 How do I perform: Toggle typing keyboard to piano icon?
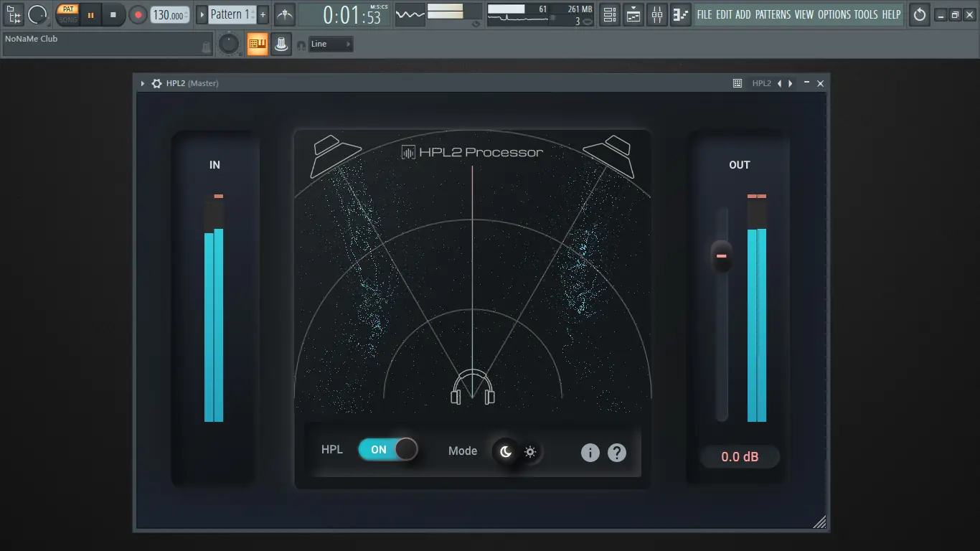[258, 44]
